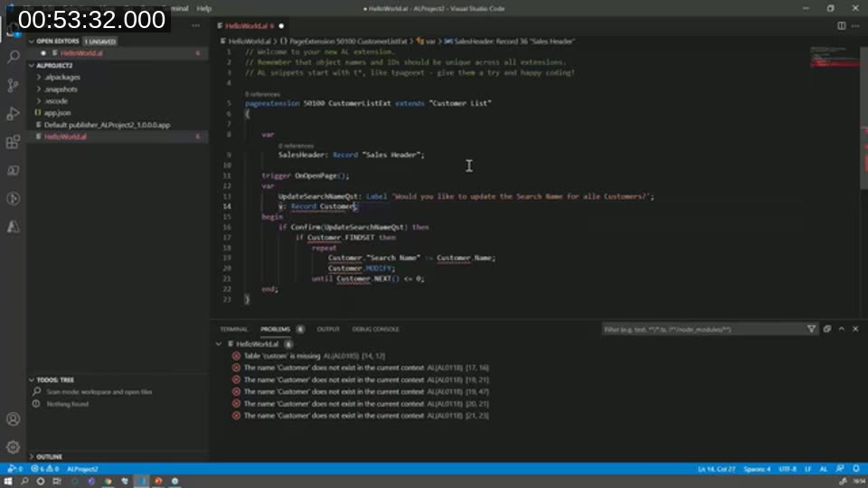Click AL language mode status item
The width and height of the screenshot is (868, 488).
[x=823, y=469]
